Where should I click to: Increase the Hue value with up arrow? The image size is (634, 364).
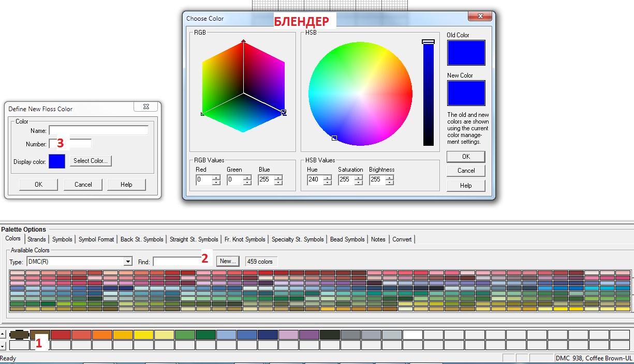tap(327, 177)
